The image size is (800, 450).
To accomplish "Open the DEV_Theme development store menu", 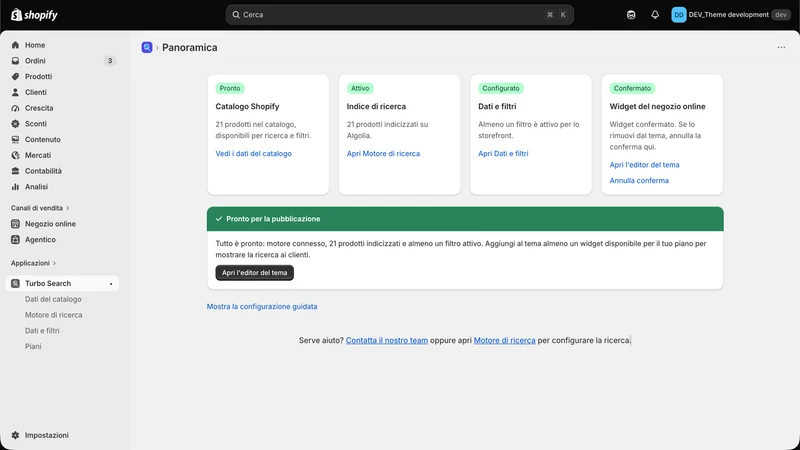I will 731,15.
